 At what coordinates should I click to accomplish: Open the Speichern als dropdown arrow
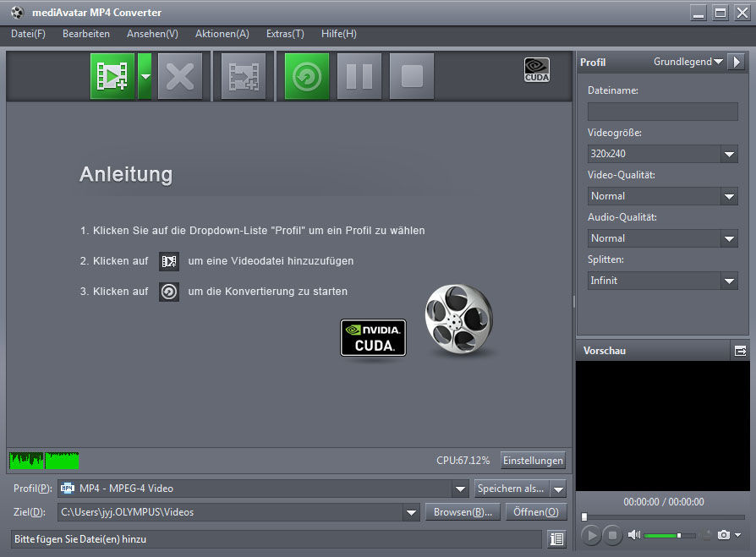click(558, 489)
